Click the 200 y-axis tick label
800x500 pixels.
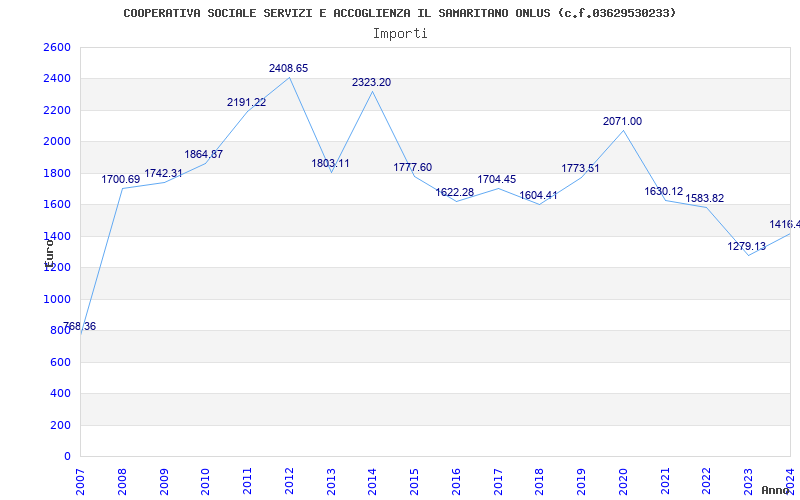click(60, 425)
